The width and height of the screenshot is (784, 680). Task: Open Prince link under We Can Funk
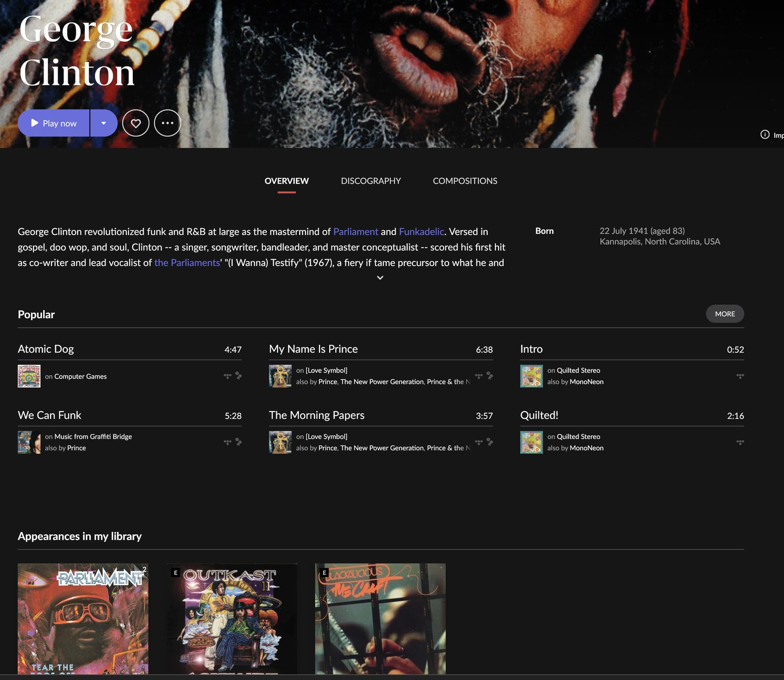coord(76,448)
